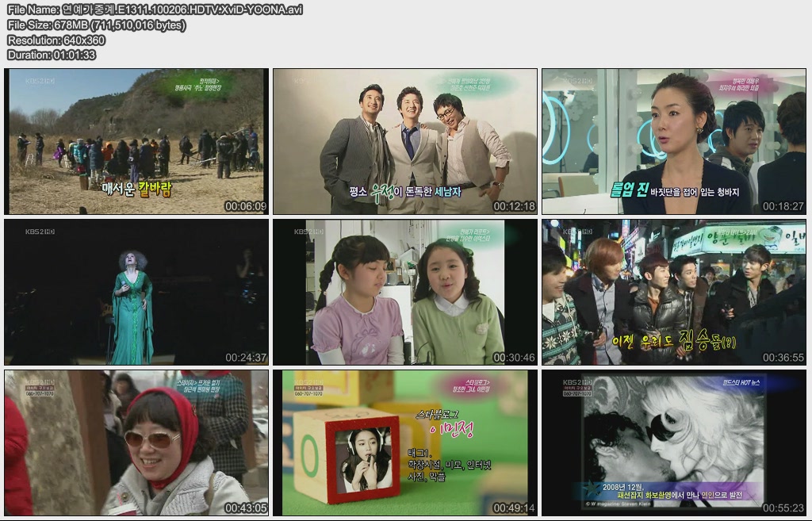812x521 pixels.
Task: Click the thumbnail with two young girls
Action: click(x=405, y=292)
